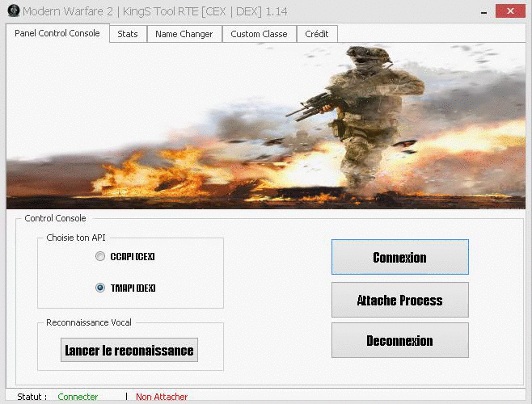Switch to the Custom Classe tab
This screenshot has width=532, height=404.
click(260, 34)
